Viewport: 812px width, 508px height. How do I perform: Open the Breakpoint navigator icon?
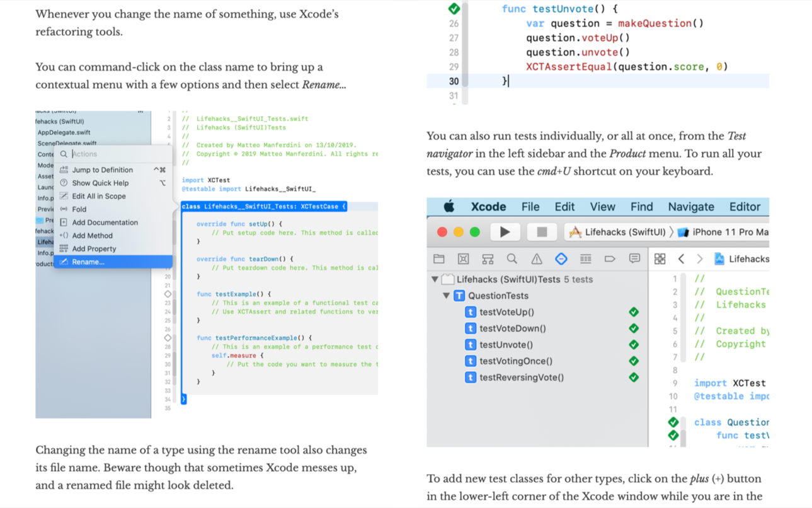pos(610,259)
